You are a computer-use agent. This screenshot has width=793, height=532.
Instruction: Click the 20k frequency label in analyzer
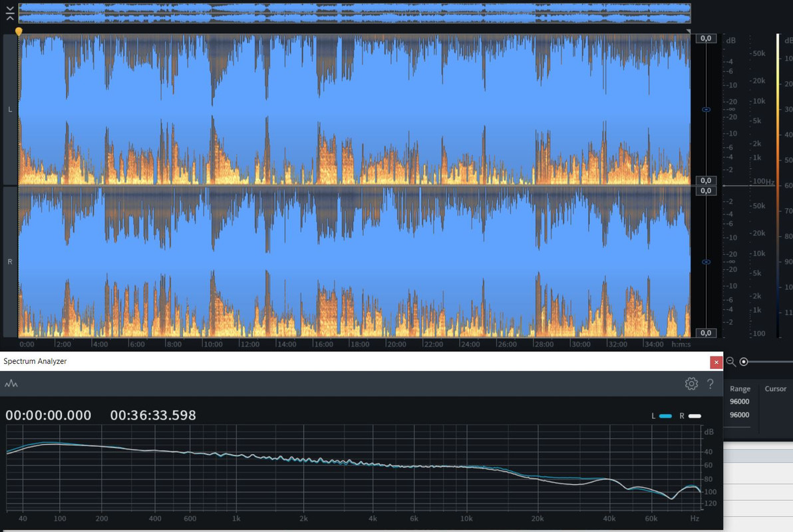(538, 518)
